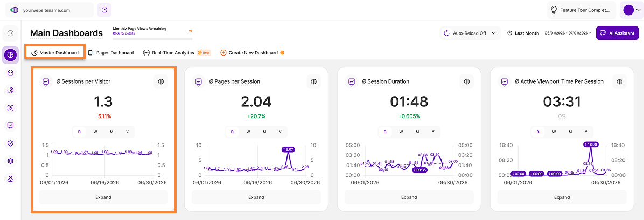
Task: Open the date range dropdown
Action: pos(568,33)
